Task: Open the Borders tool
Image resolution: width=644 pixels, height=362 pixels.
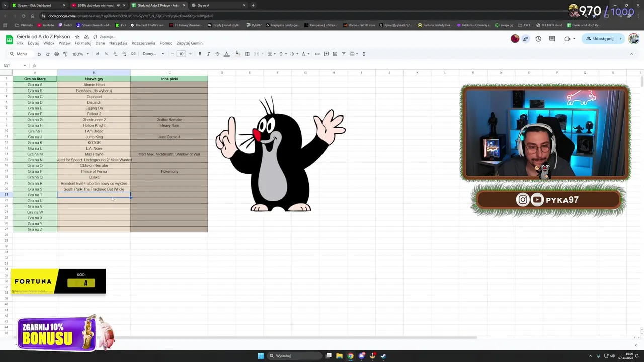Action: click(x=247, y=54)
